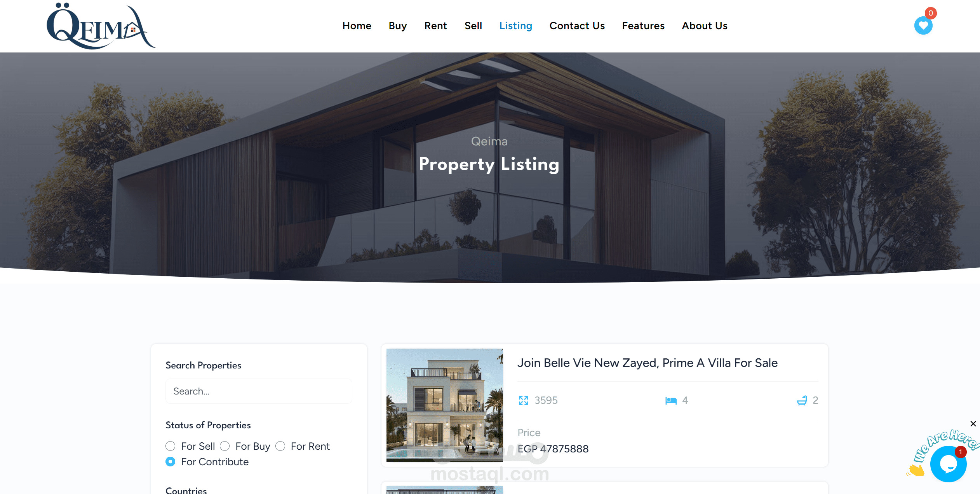
Task: Click the bedroom bed icon
Action: tap(671, 400)
